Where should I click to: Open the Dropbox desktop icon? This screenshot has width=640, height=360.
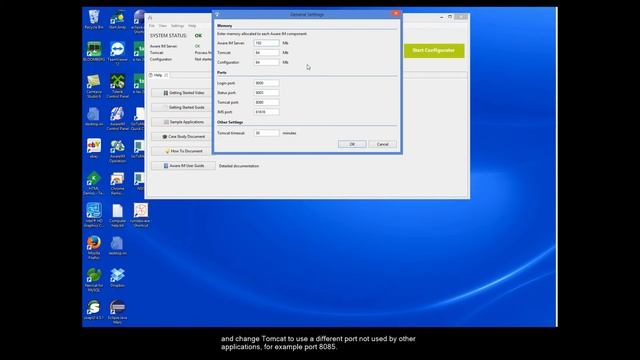coord(118,278)
